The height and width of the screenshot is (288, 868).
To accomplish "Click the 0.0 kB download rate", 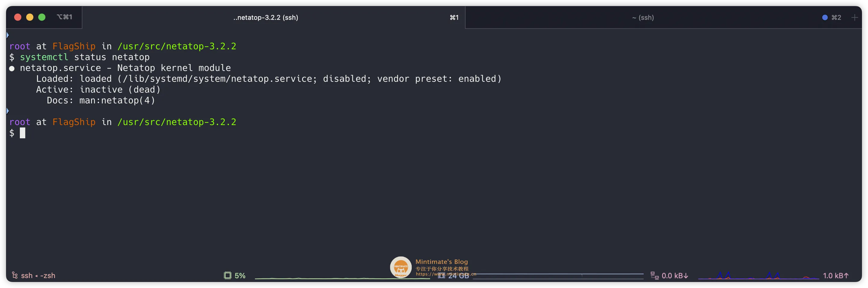I will (x=675, y=276).
